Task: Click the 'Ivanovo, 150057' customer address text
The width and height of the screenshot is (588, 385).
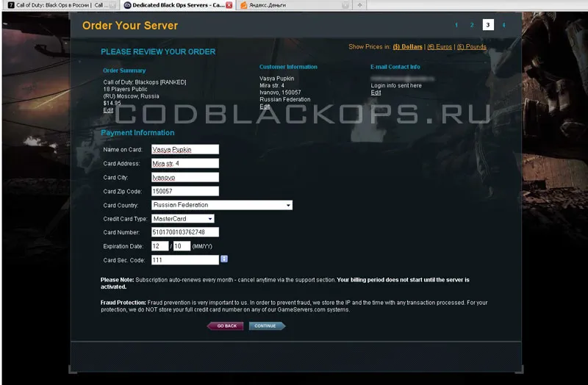Action: [x=280, y=93]
